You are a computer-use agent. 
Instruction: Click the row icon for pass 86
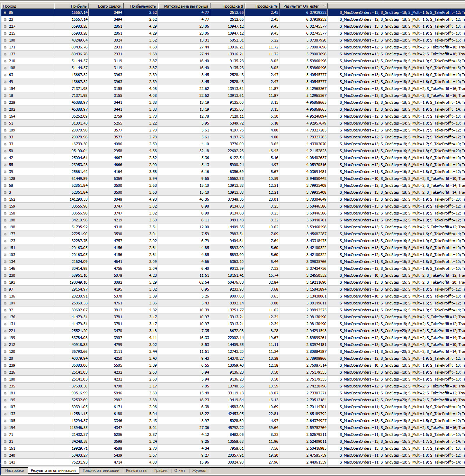[5, 12]
